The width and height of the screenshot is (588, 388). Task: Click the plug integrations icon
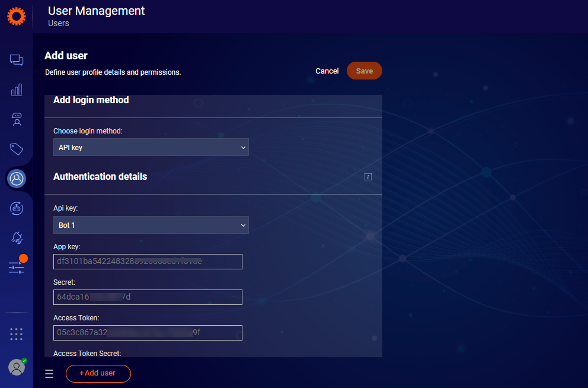pos(17,238)
